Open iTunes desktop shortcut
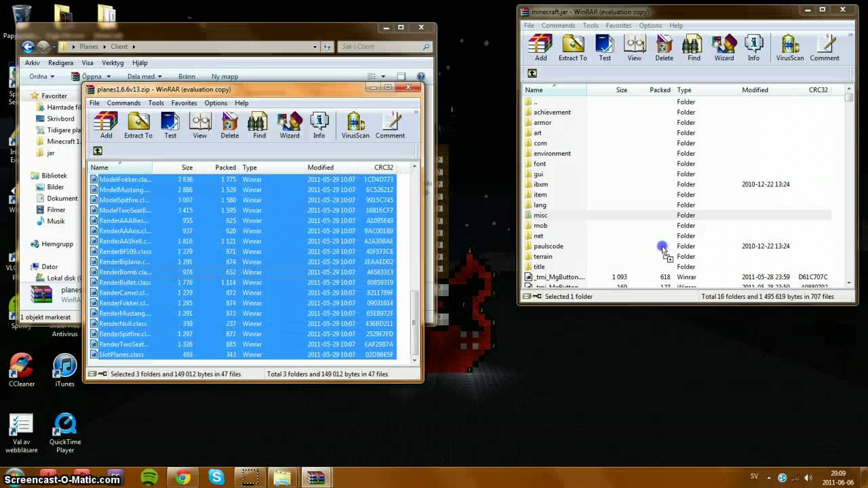This screenshot has height=488, width=868. pos(65,370)
